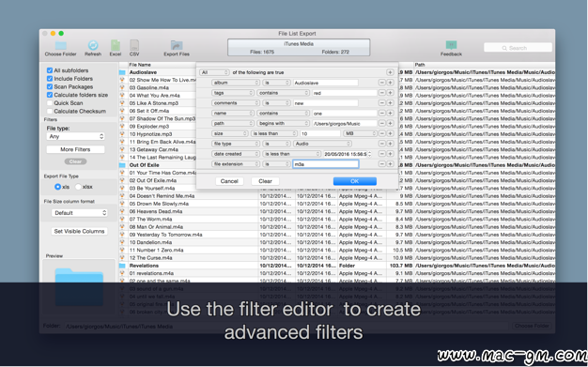Select the row 07 The Worm.m4a
This screenshot has height=367, width=588.
(x=337, y=220)
